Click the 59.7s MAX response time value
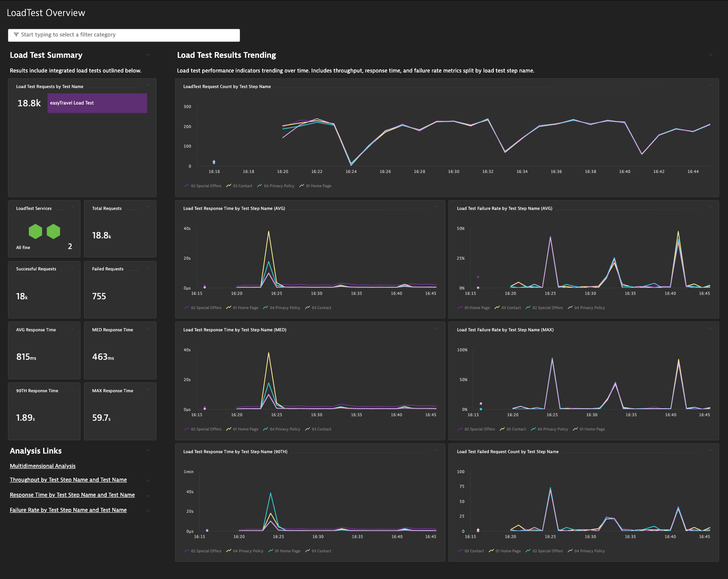Viewport: 728px width, 579px height. click(x=101, y=418)
